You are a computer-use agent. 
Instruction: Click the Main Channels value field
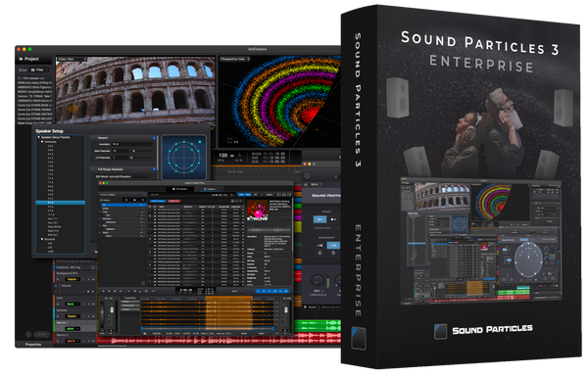120,151
